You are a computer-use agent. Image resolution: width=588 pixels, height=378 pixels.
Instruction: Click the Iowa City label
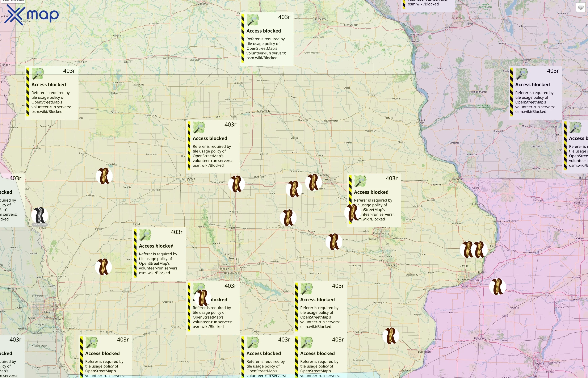(x=392, y=265)
